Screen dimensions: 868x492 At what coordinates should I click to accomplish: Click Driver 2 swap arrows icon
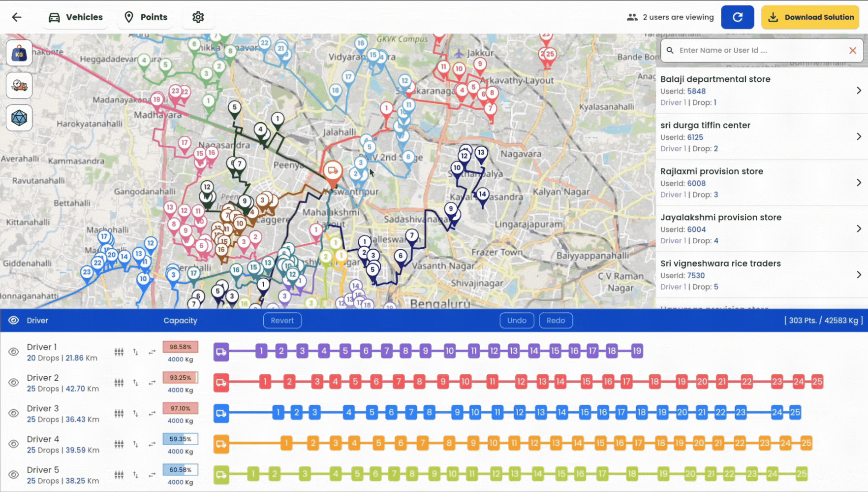click(x=152, y=383)
